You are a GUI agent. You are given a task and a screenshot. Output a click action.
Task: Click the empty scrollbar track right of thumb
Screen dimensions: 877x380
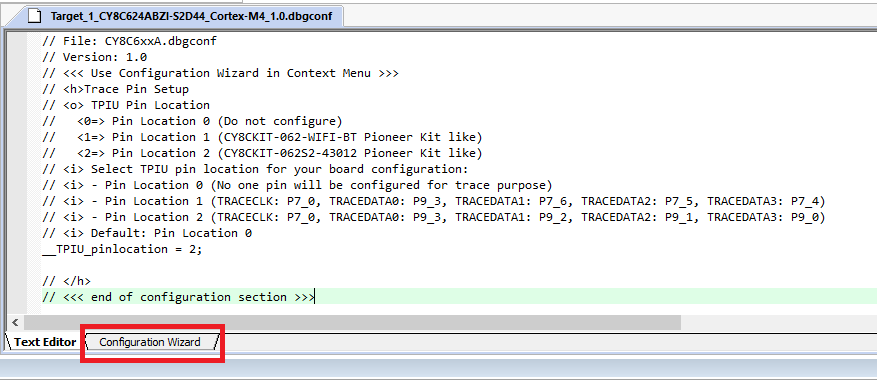777,322
